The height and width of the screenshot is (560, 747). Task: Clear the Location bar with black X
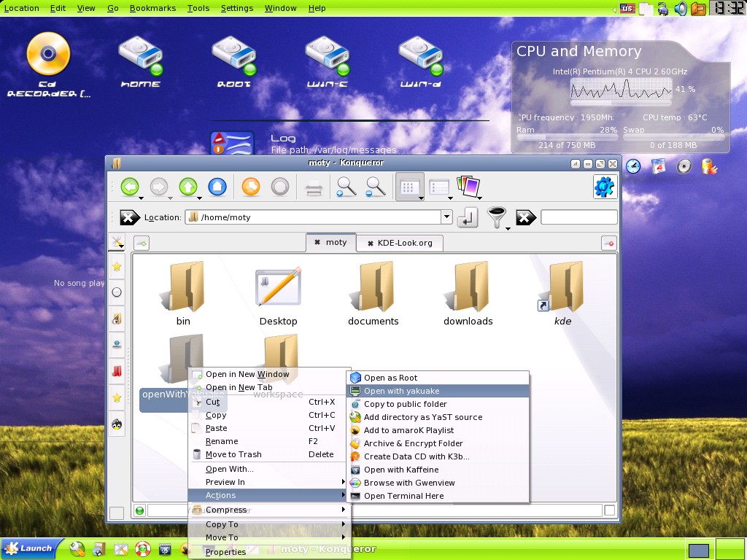129,217
